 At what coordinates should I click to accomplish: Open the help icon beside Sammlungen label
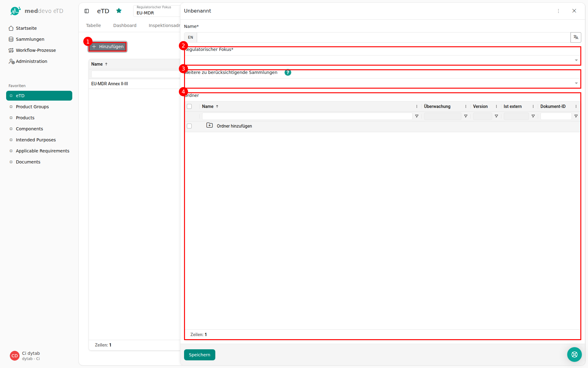[x=288, y=73]
